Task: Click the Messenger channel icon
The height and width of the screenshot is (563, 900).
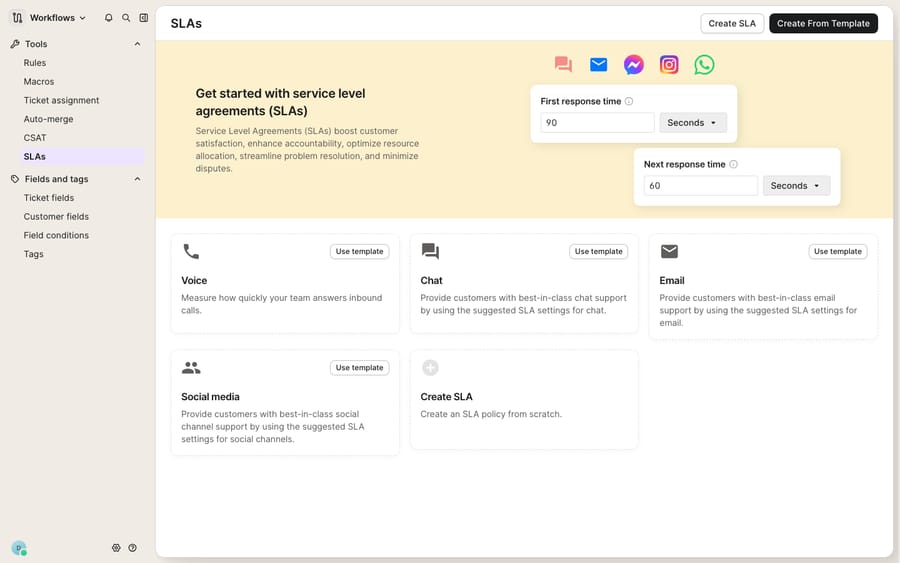Action: coord(634,64)
